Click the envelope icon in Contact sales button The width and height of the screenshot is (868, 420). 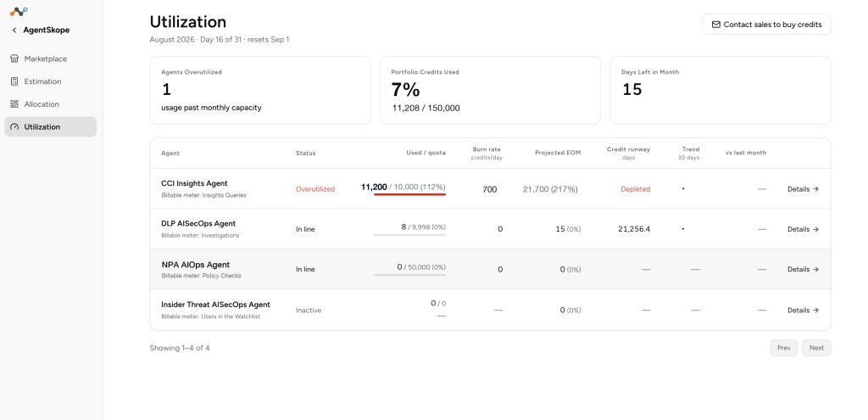click(x=715, y=25)
